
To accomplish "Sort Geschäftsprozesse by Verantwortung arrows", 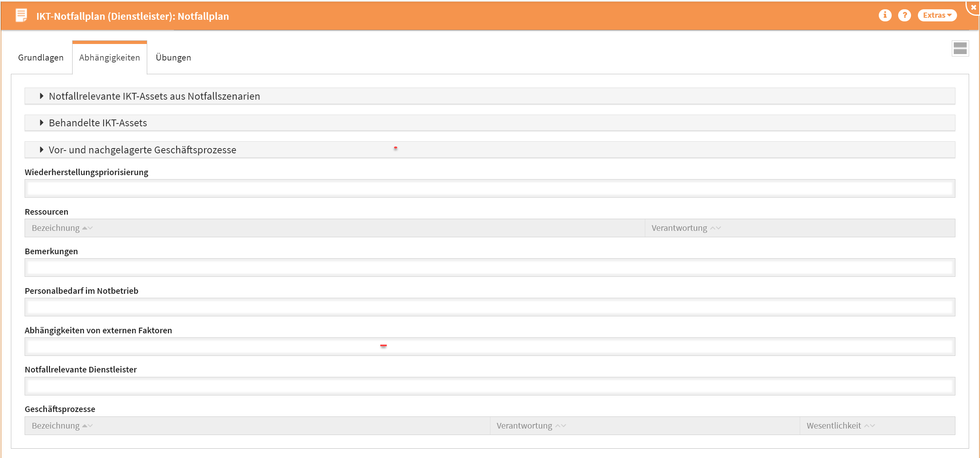I will 561,426.
